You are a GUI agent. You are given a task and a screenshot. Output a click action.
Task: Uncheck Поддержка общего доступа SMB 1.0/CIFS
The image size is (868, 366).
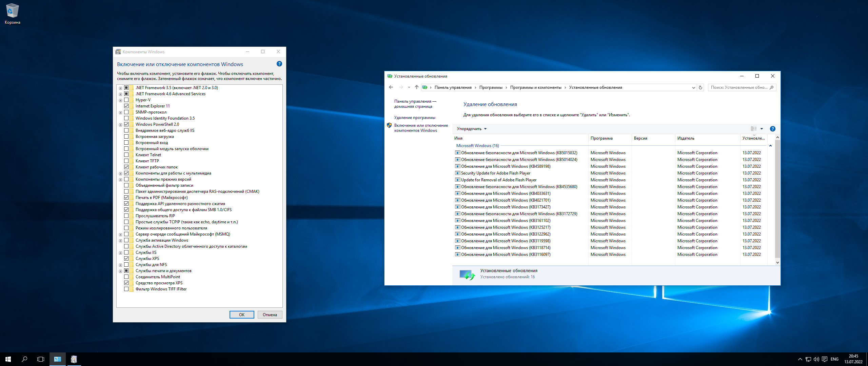[x=126, y=210]
